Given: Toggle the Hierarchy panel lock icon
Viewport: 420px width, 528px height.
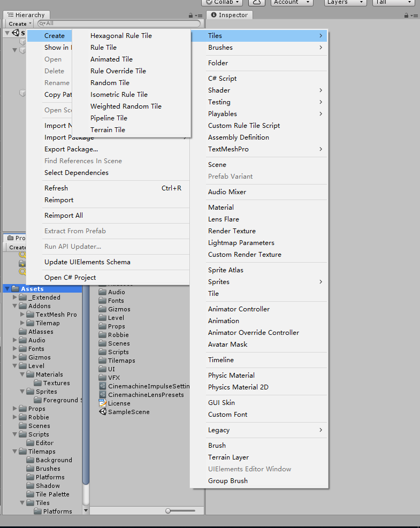Looking at the screenshot, I should point(190,16).
